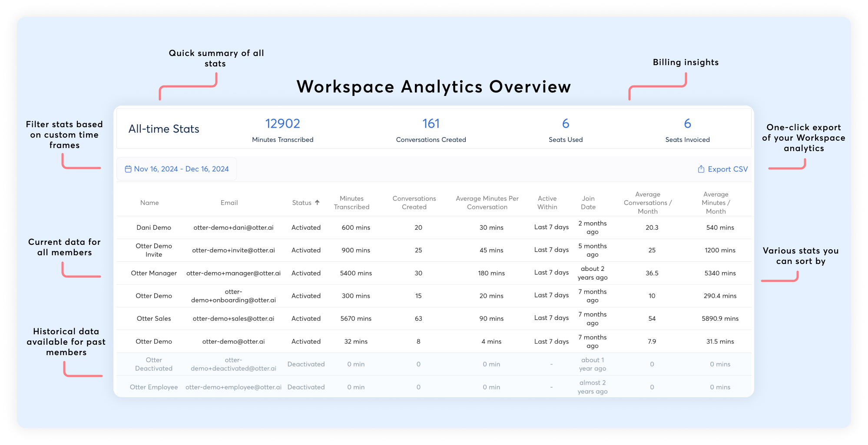Viewport: 868px width, 445px height.
Task: Click the calendar icon in date filter
Action: tap(128, 169)
